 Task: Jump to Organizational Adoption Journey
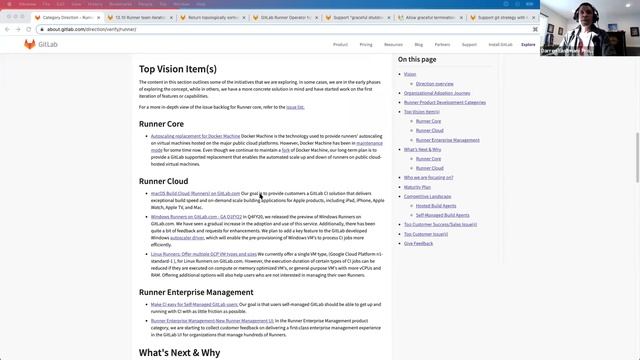tap(437, 93)
